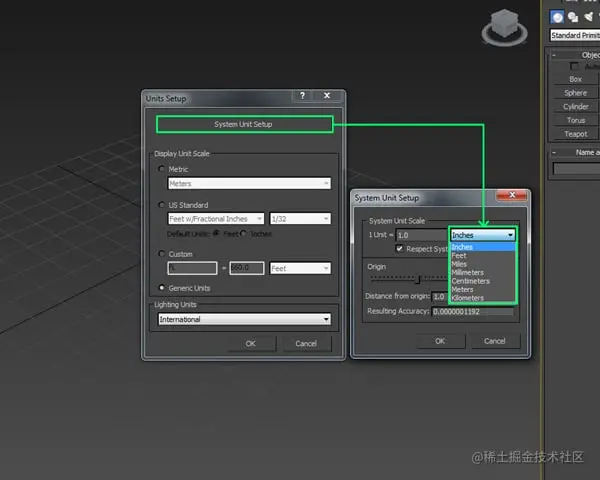Select the Metric radio button

point(161,169)
